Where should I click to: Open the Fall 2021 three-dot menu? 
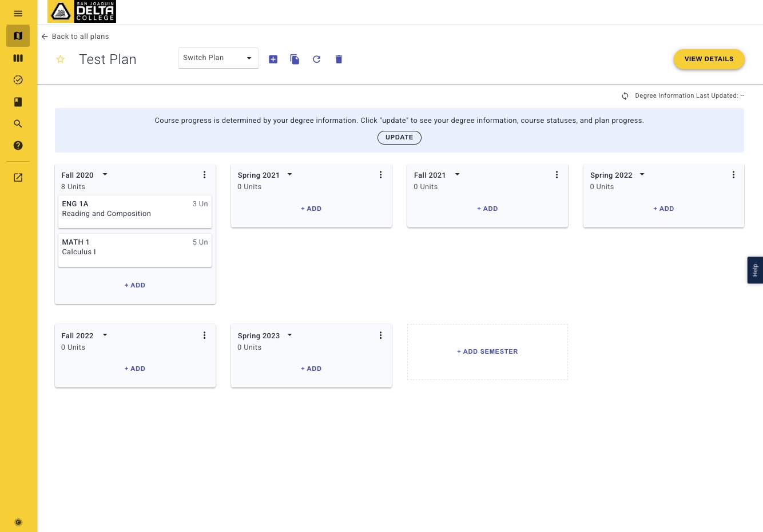[x=557, y=175]
